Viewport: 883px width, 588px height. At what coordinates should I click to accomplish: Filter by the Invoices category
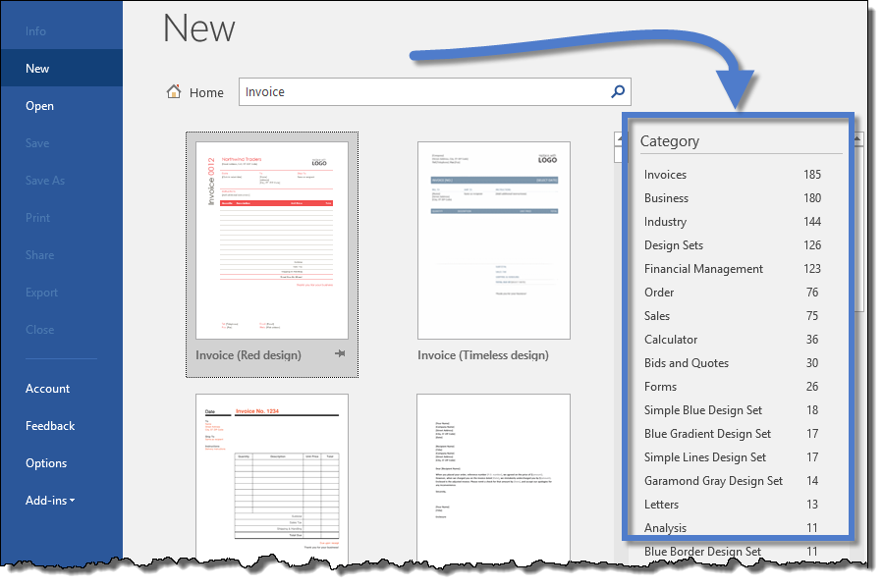pos(665,175)
